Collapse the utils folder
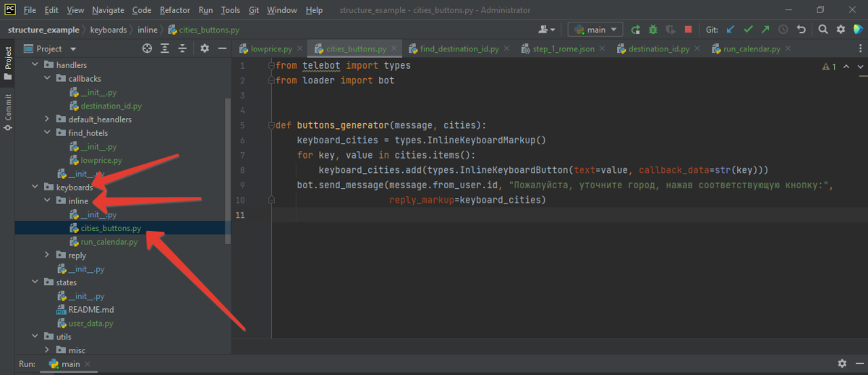The width and height of the screenshot is (868, 375). point(35,337)
